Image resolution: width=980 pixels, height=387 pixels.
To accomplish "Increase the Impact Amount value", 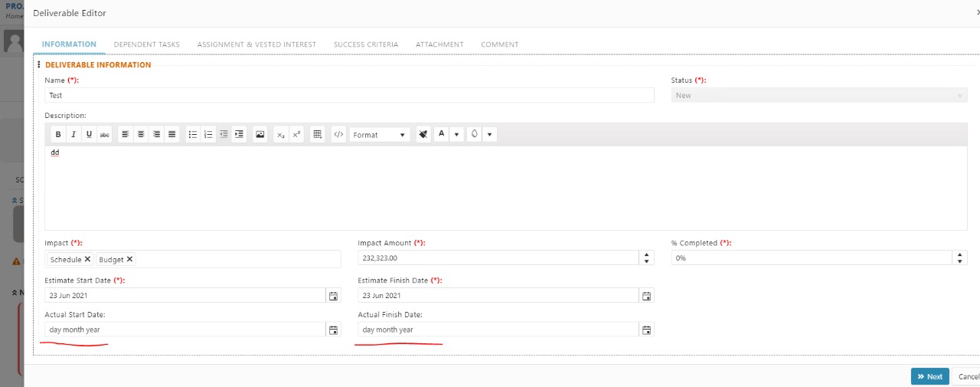I will [648, 254].
